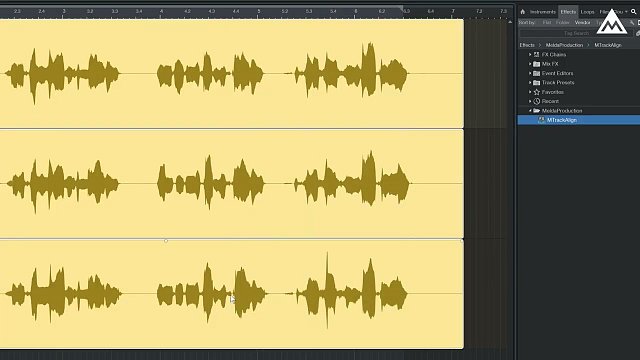
Task: Select the FX Chains folder icon
Action: (537, 55)
